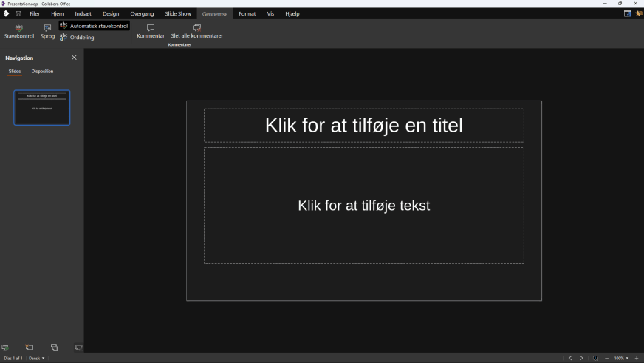Select the first slide thumbnail
Screen dimensions: 644x363
point(42,107)
